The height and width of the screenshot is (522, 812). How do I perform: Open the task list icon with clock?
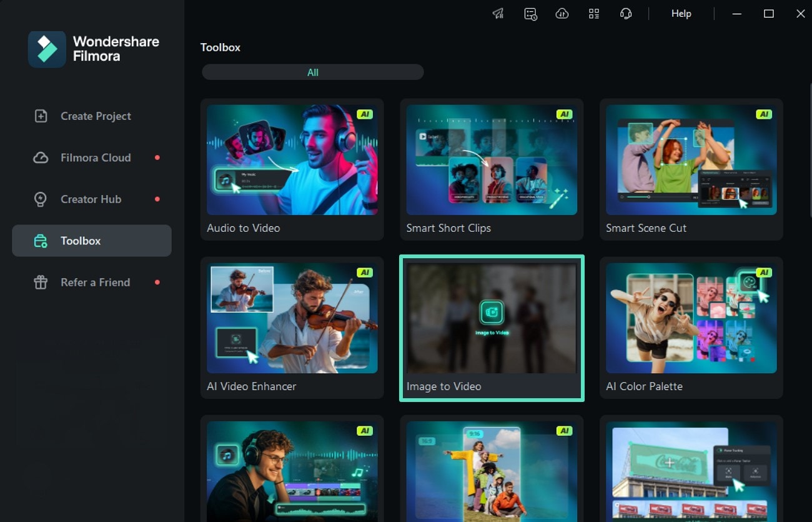click(x=530, y=14)
